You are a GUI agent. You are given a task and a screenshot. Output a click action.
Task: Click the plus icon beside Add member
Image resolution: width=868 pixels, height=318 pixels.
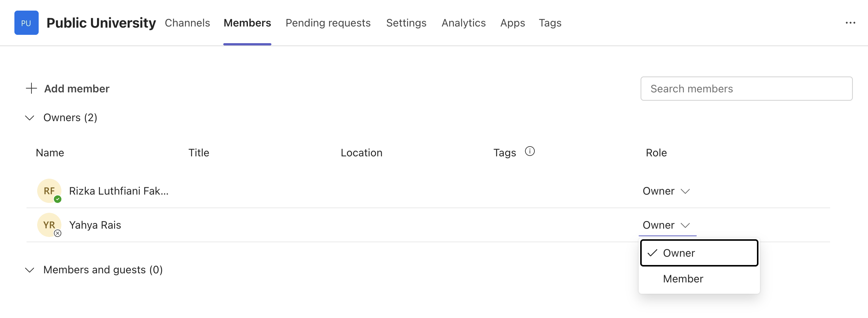click(31, 89)
